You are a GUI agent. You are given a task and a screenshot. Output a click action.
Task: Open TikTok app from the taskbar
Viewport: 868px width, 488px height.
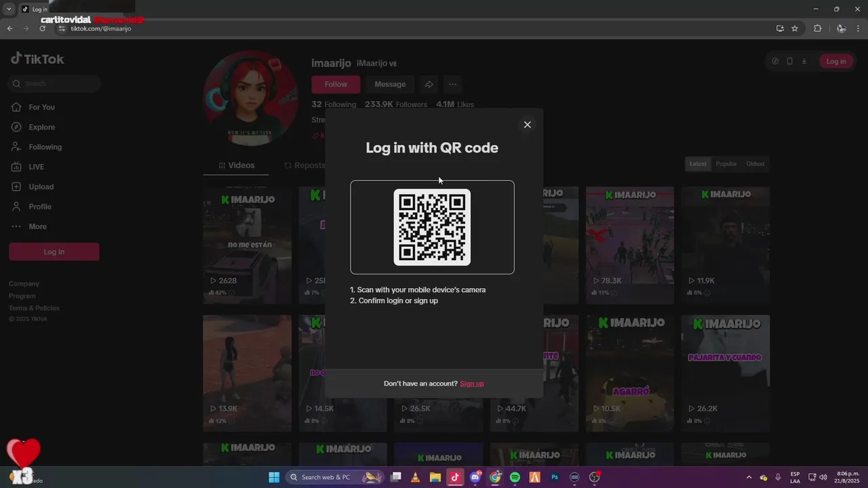[455, 477]
